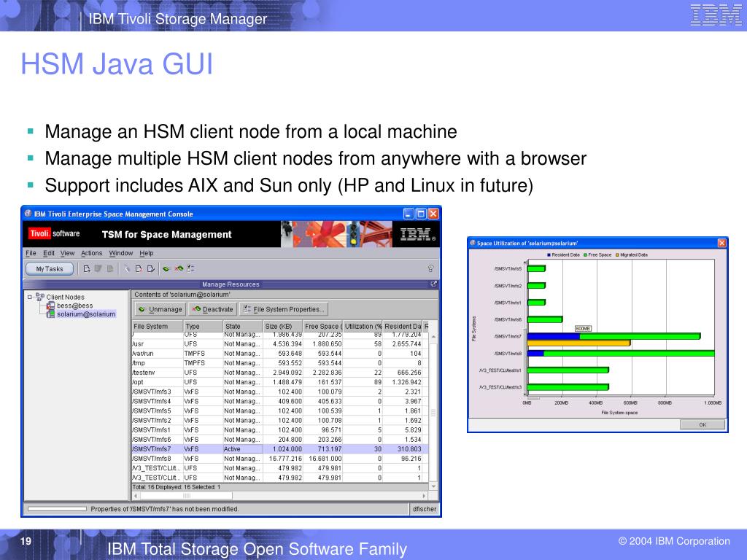Select the /SMSVT/mfs6 row

(x=280, y=440)
